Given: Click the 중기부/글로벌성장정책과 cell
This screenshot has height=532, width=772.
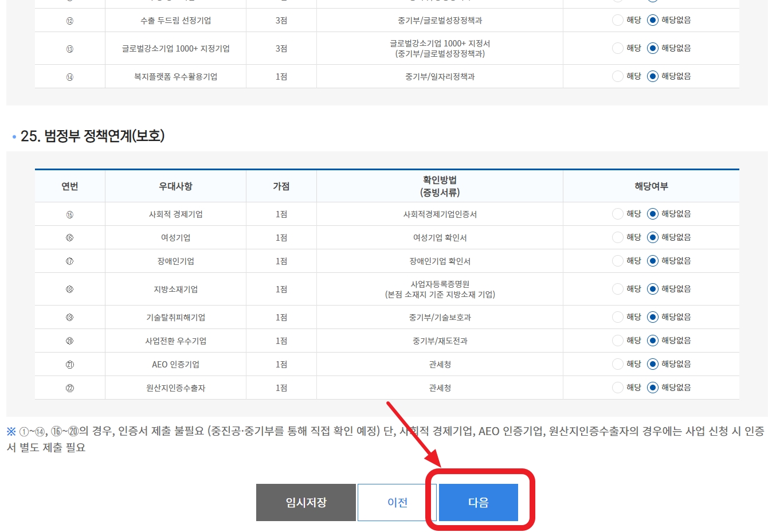Looking at the screenshot, I should coord(440,21).
